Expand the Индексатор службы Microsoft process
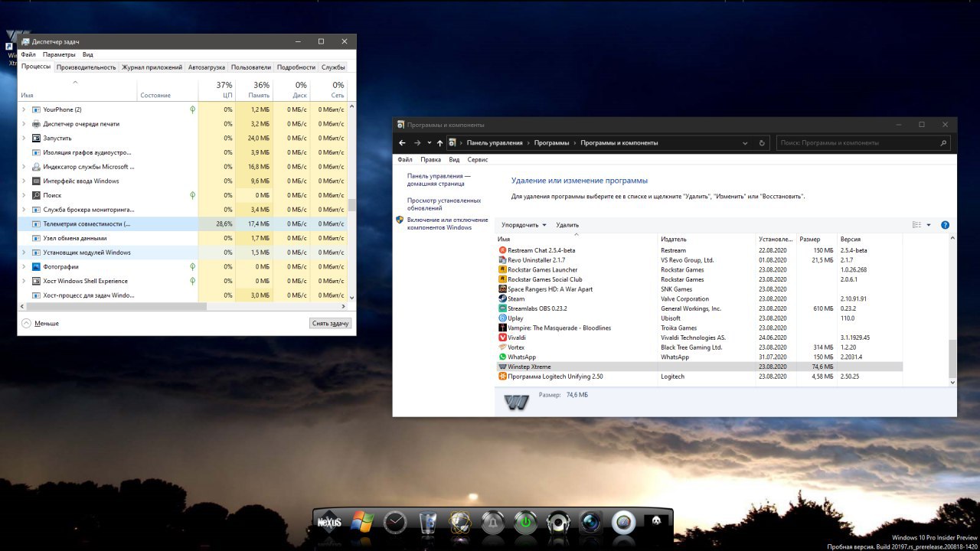Viewport: 980px width, 551px height. pos(24,167)
